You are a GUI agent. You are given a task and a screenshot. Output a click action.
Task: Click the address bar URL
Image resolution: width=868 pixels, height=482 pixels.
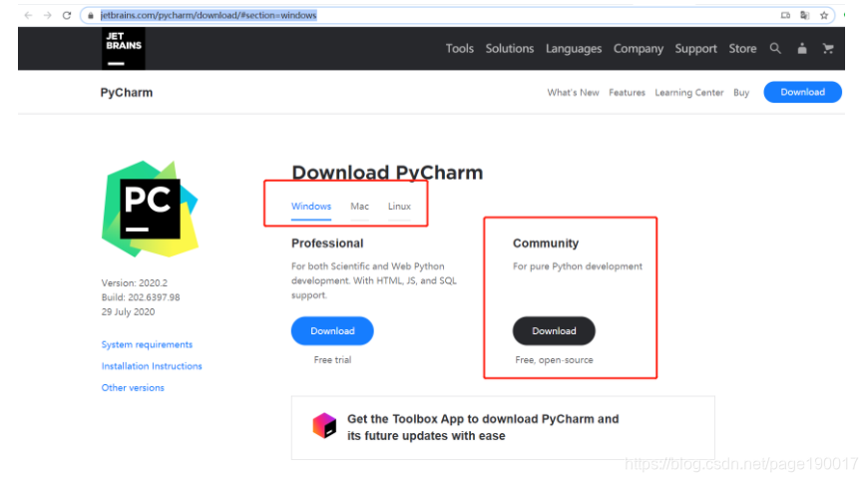coord(209,16)
